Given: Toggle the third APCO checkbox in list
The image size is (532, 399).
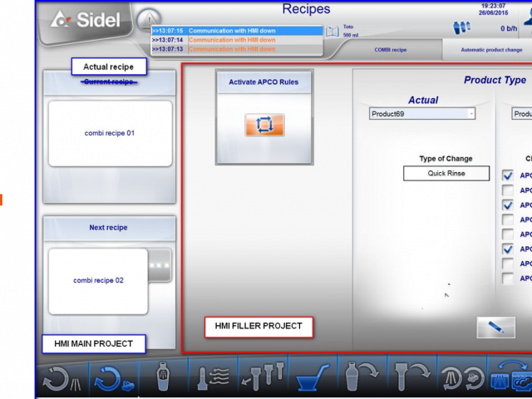Looking at the screenshot, I should tap(508, 204).
